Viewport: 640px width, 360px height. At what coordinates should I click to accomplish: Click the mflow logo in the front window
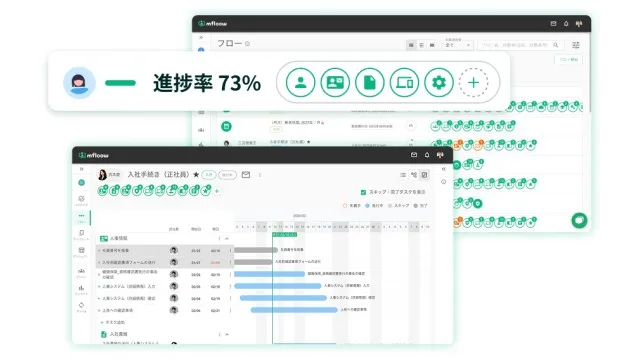pos(93,155)
